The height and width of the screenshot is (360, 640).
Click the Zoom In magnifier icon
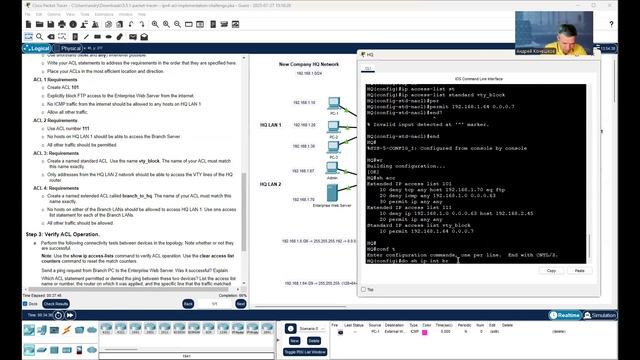(155, 24)
